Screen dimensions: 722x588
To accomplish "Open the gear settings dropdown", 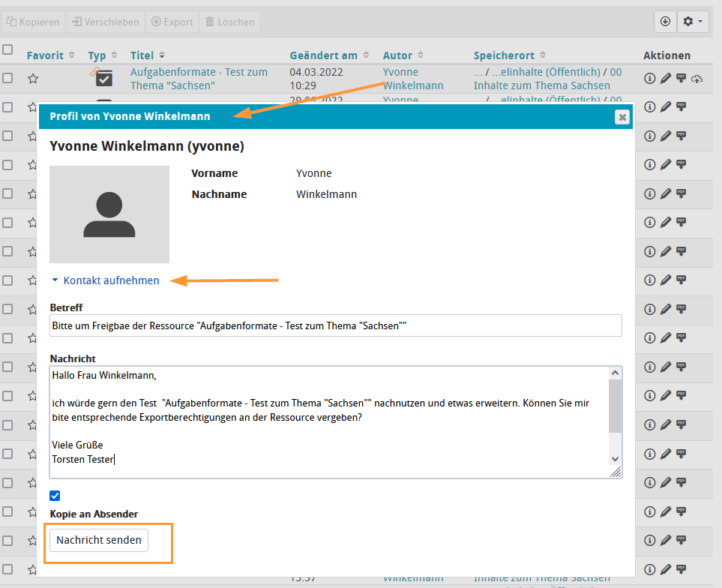I will pyautogui.click(x=694, y=22).
